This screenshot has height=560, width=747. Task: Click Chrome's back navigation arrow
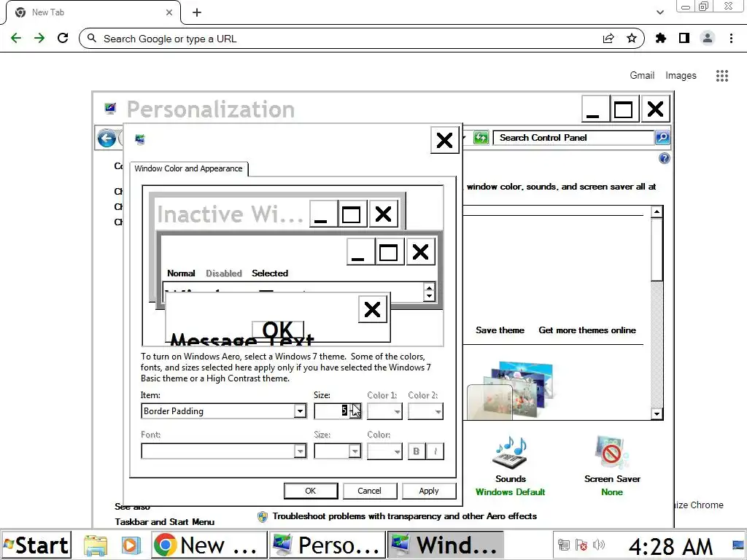16,39
